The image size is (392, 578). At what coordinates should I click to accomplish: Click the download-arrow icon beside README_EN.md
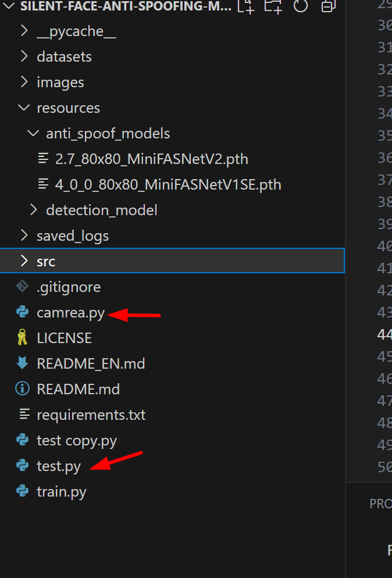[23, 363]
